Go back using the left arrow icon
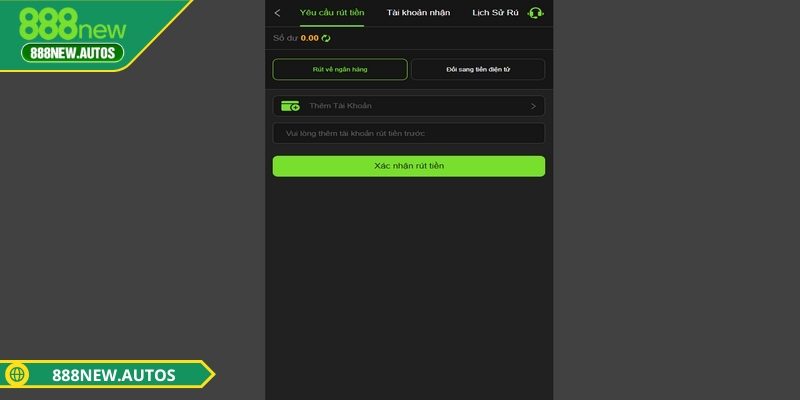The height and width of the screenshot is (400, 800). 277,13
